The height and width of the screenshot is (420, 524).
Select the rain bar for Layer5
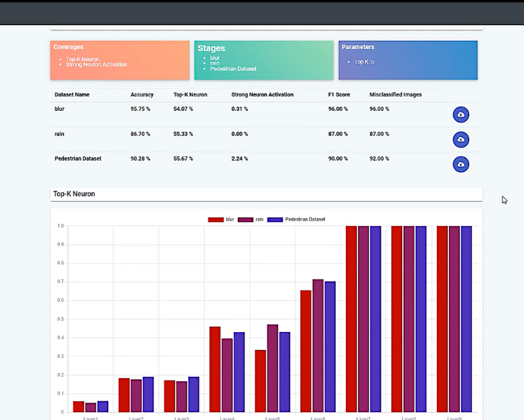point(272,368)
